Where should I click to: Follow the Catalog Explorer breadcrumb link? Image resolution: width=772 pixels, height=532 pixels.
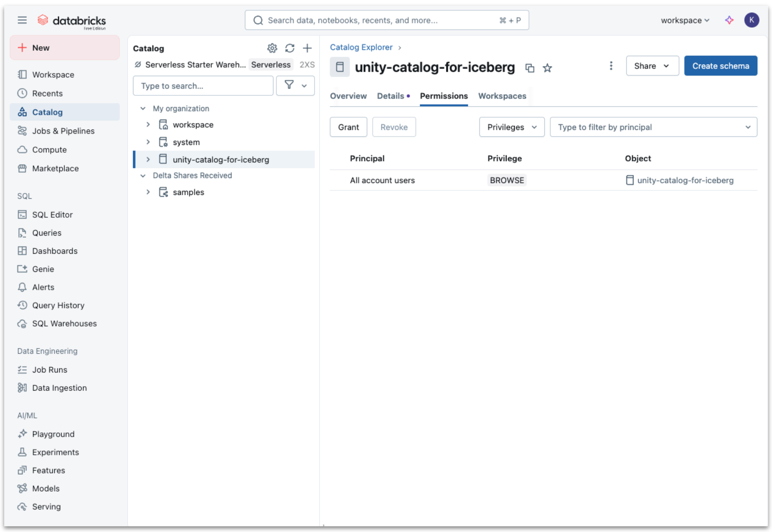click(x=361, y=47)
